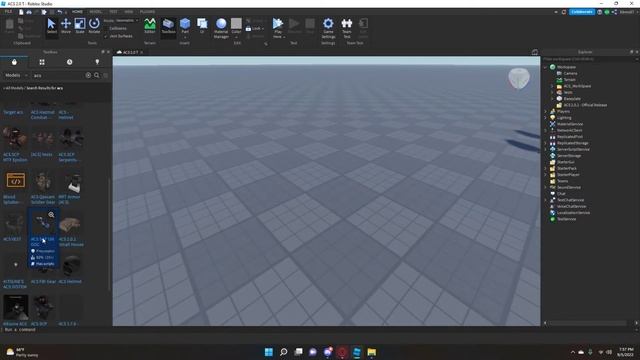Select the ACS Helmet model thumbnail
This screenshot has width=640, height=360.
point(70,266)
